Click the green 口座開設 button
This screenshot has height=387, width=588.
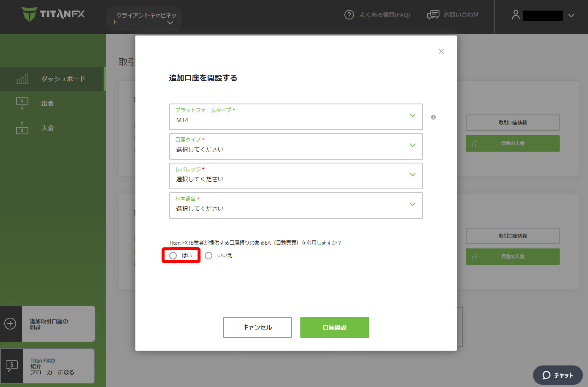click(335, 327)
